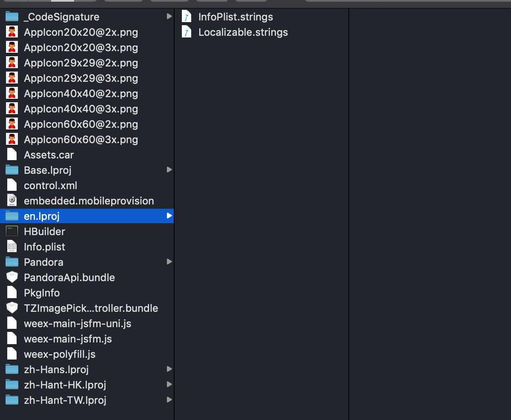Click the weex-main-jsfm-uni.js file

click(x=77, y=323)
